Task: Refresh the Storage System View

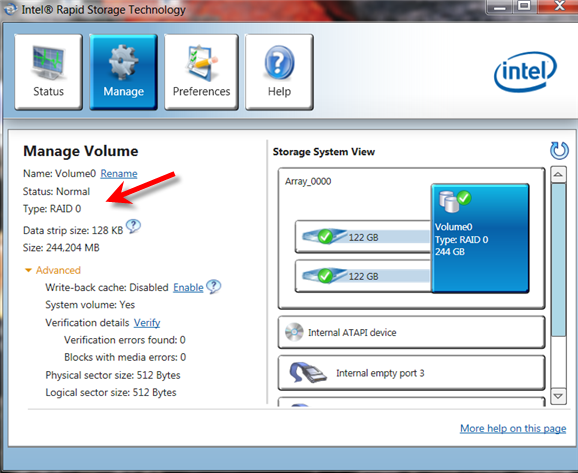Action: tap(559, 150)
